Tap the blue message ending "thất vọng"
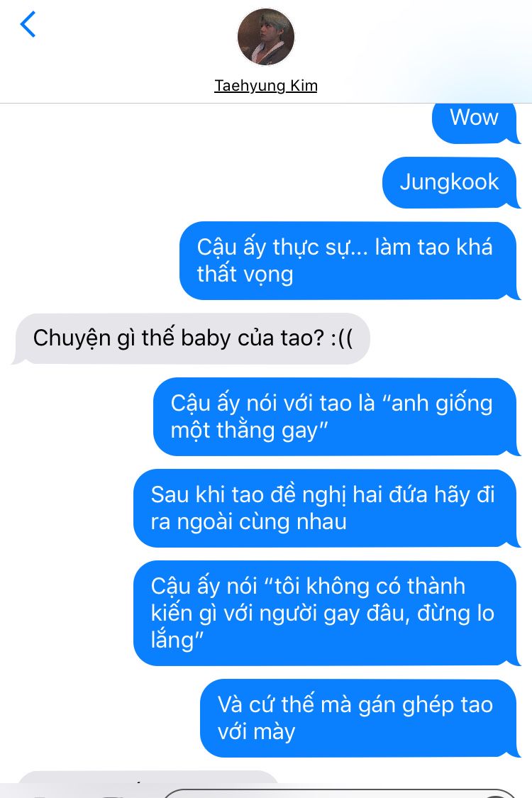Viewport: 532px width, 798px height. point(348,260)
